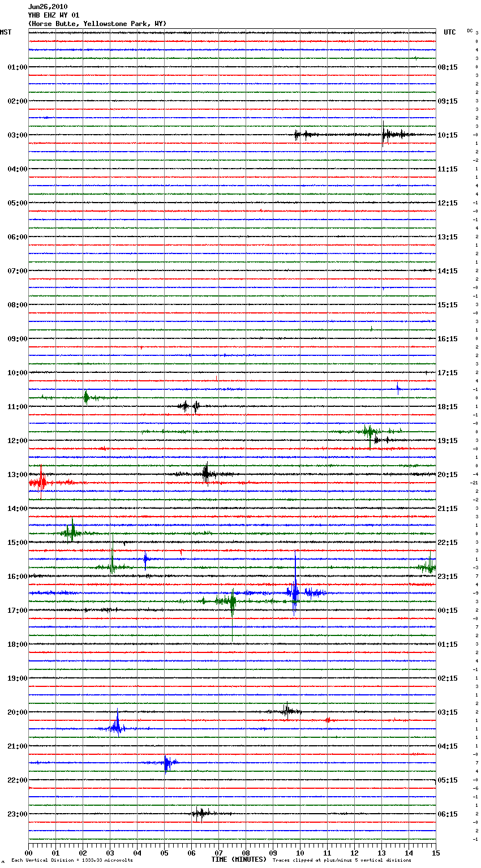This screenshot has width=481, height=868.
Task: Select the 04:00 MST time label
Action: tap(18, 169)
